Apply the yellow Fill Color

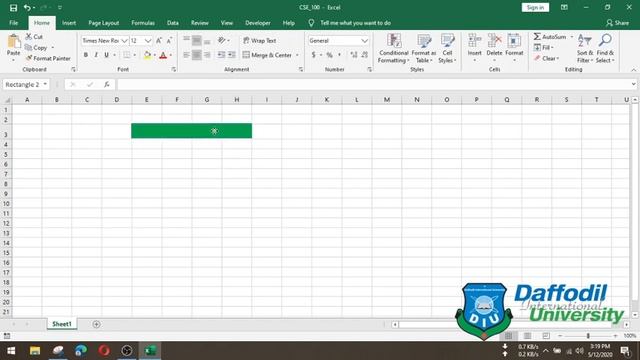pyautogui.click(x=147, y=55)
